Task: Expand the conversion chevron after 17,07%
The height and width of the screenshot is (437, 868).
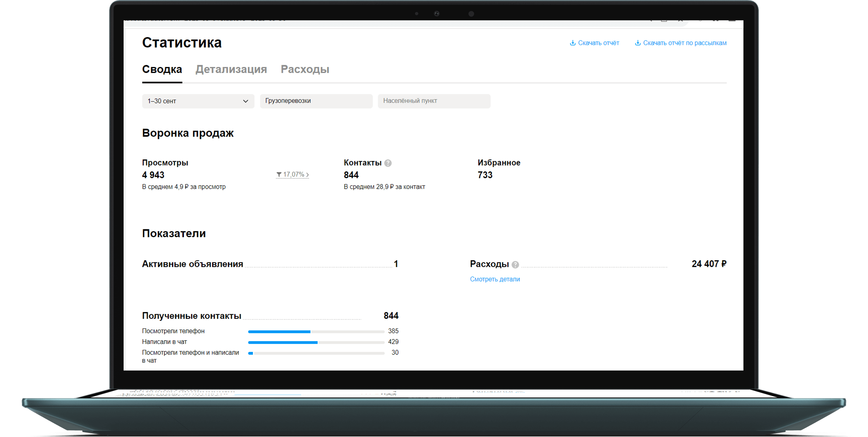Action: (307, 175)
